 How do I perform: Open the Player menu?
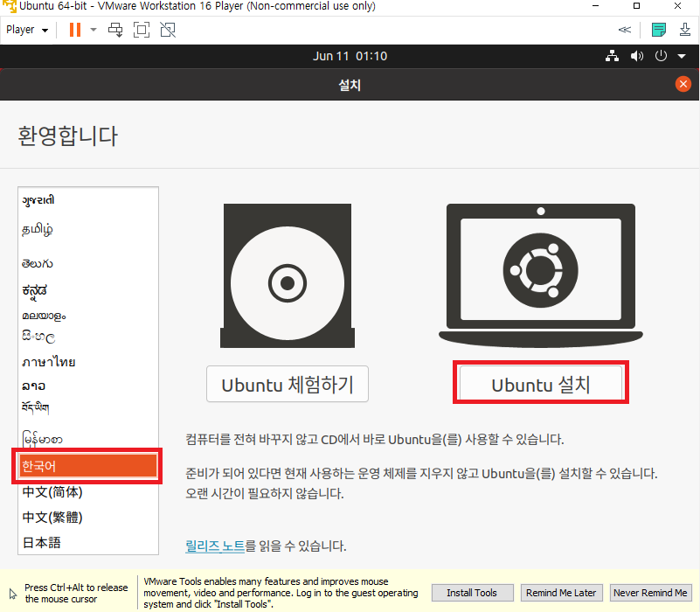click(x=27, y=30)
